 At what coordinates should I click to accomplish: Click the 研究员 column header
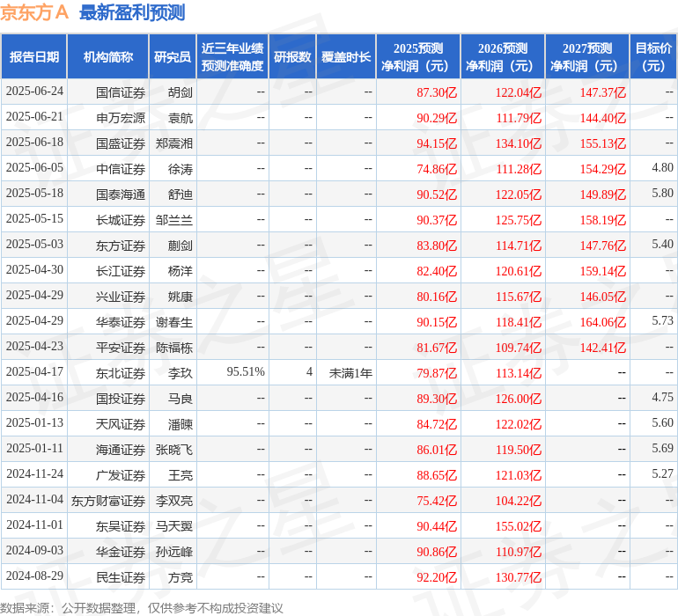click(172, 57)
